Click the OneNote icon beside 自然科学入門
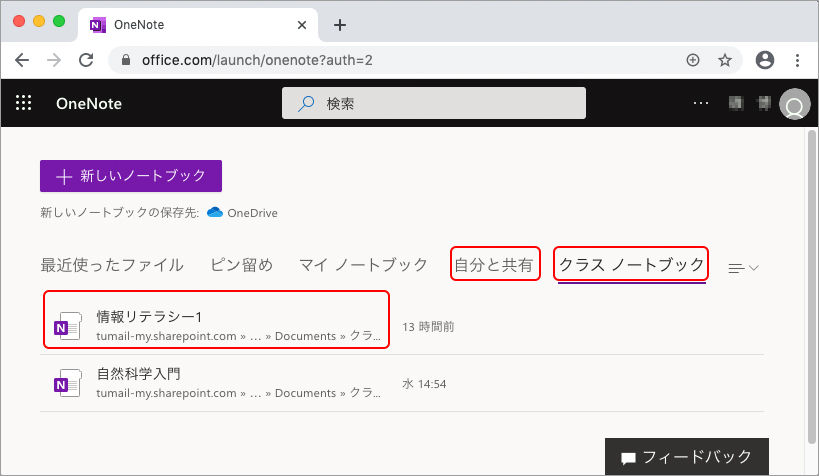 tap(66, 383)
